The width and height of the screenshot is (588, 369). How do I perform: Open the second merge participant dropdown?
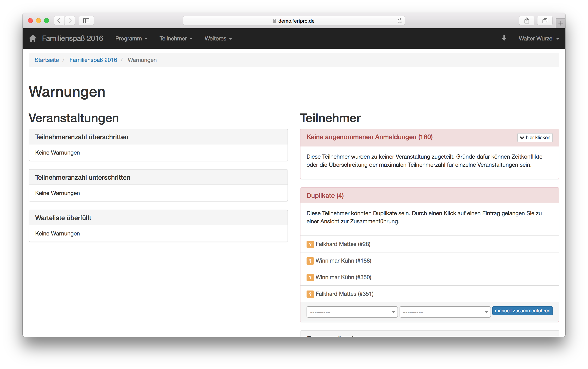pos(445,312)
